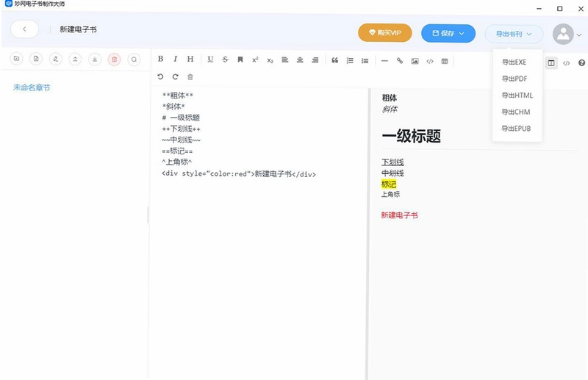The height and width of the screenshot is (380, 588).
Task: Insert an image with picture icon
Action: pyautogui.click(x=415, y=61)
